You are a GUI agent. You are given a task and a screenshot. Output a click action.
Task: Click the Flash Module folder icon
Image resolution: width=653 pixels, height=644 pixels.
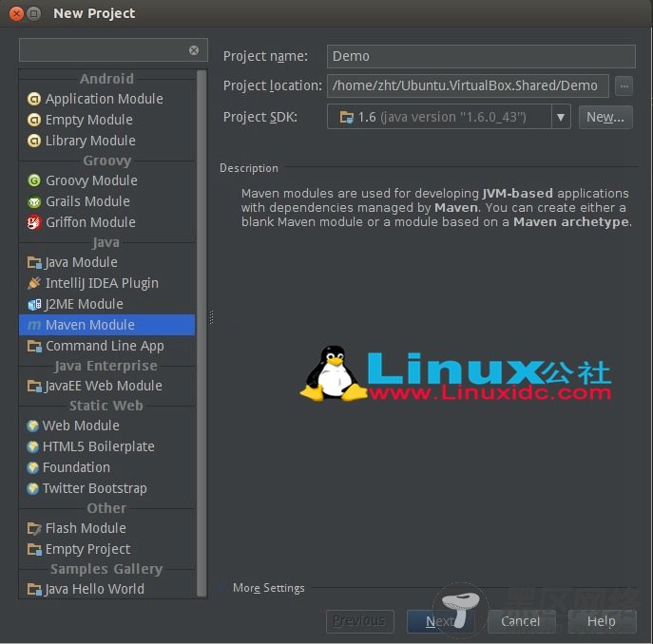34,528
